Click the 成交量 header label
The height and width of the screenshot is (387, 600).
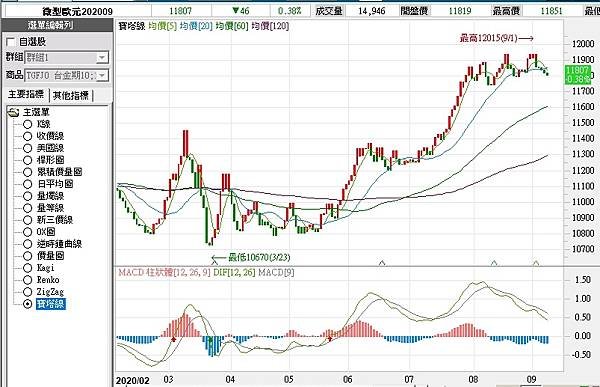coord(329,11)
